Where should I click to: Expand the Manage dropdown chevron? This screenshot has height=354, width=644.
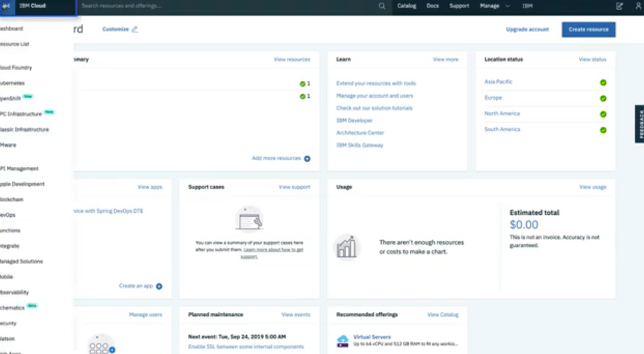point(507,6)
